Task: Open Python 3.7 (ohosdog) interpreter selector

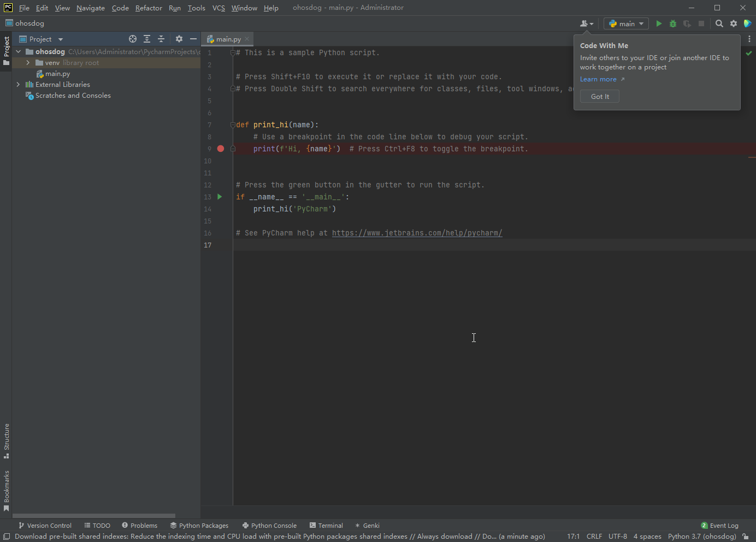Action: (x=702, y=537)
